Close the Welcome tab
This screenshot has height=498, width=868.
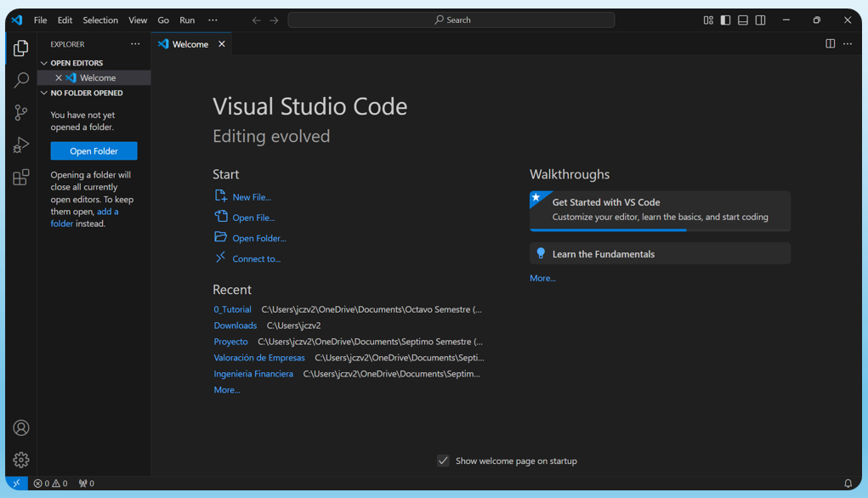221,43
